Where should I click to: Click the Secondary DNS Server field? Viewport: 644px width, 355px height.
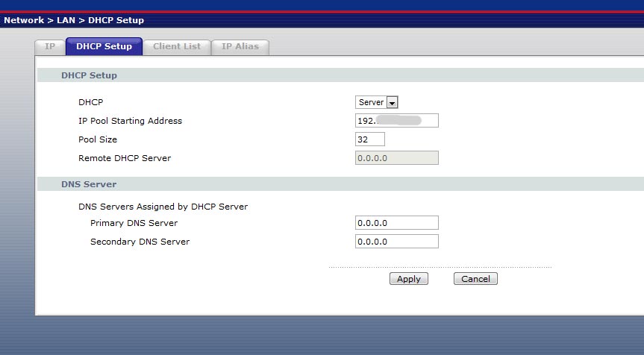(x=397, y=242)
